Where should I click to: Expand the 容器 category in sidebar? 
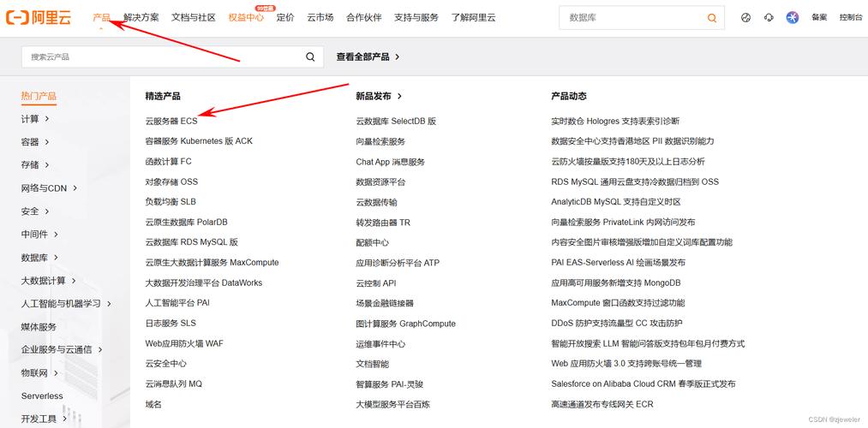coord(35,142)
